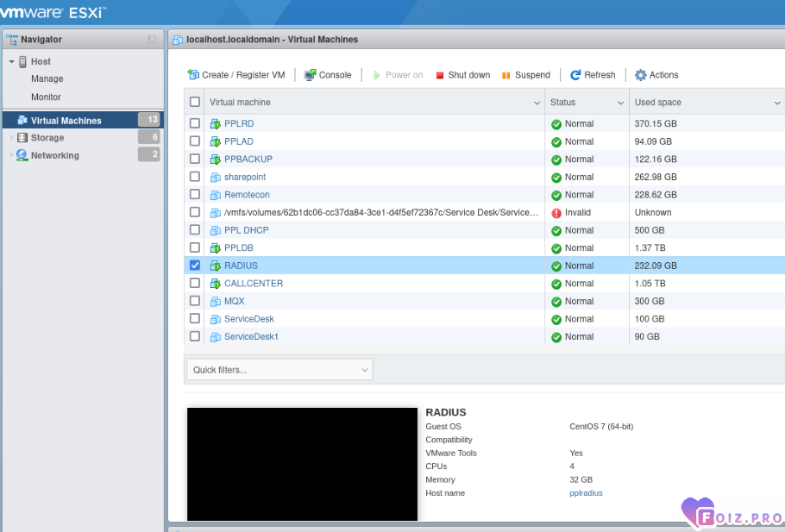Click the Virtual Machines count badge 13
785x532 pixels.
pyautogui.click(x=149, y=120)
